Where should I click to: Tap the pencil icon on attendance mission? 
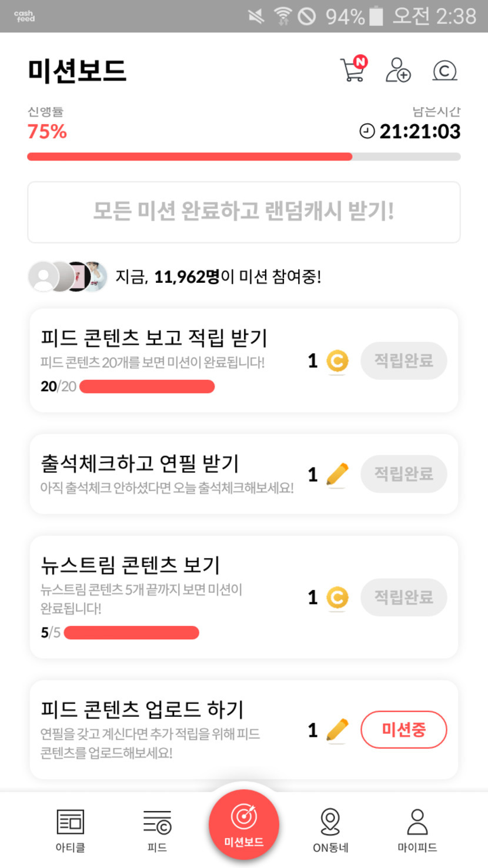[337, 475]
